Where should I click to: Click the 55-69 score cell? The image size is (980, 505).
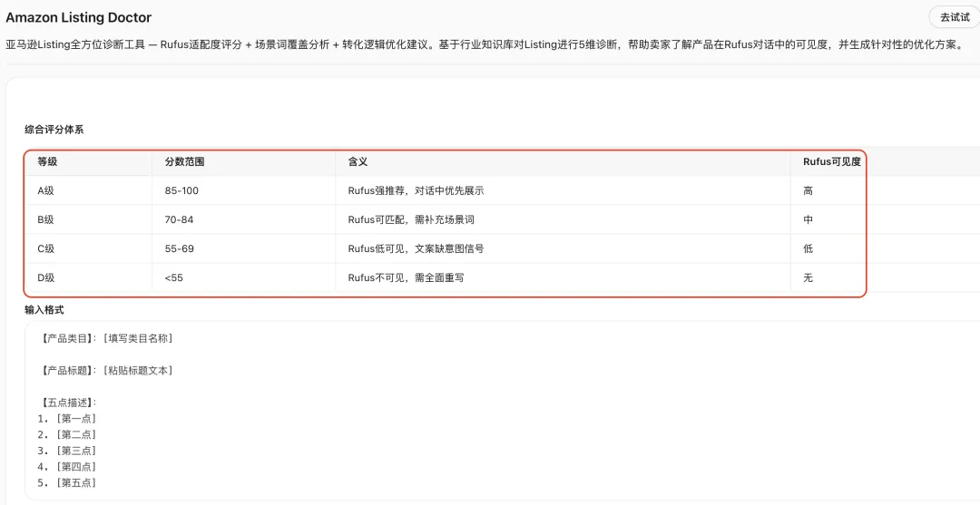click(x=180, y=248)
